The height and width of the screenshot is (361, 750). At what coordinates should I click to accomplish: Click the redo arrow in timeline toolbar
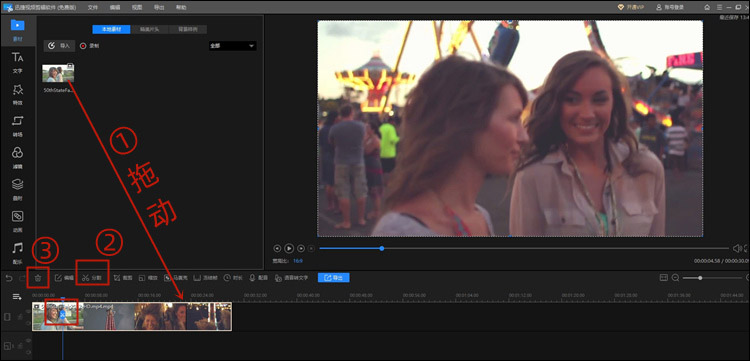[x=22, y=278]
